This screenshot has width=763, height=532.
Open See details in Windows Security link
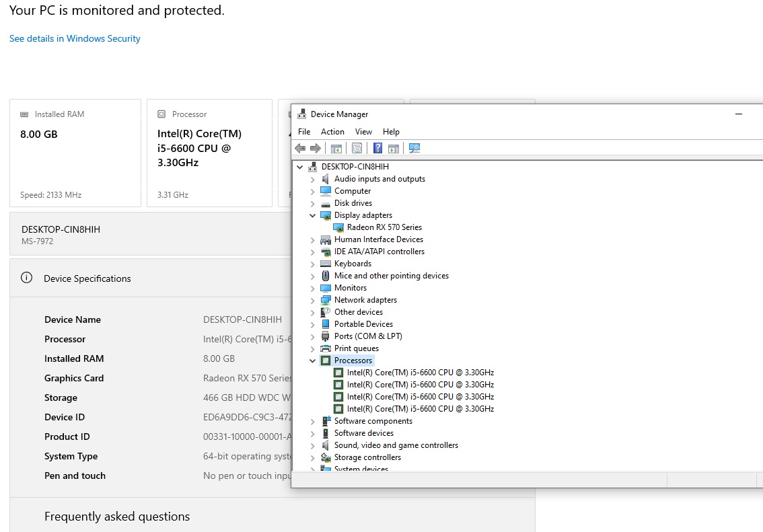(75, 38)
